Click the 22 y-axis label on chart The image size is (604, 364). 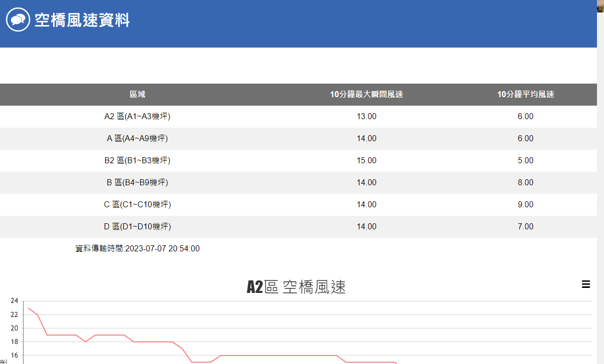point(14,314)
